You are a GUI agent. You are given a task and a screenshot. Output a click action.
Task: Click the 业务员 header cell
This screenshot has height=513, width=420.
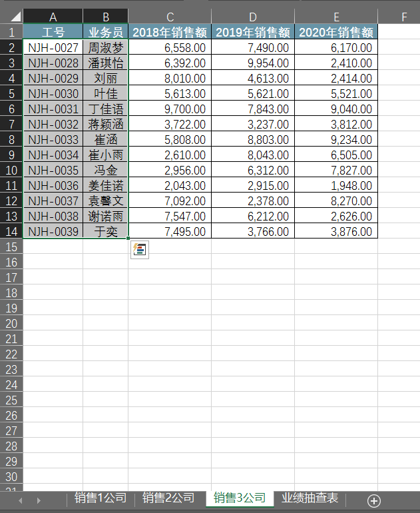click(106, 32)
